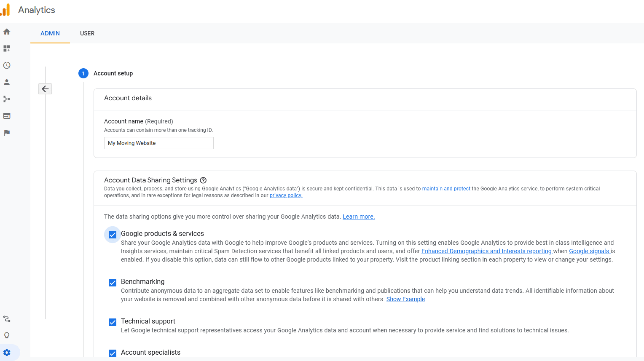Open Discover lightbulb icon

(7, 336)
